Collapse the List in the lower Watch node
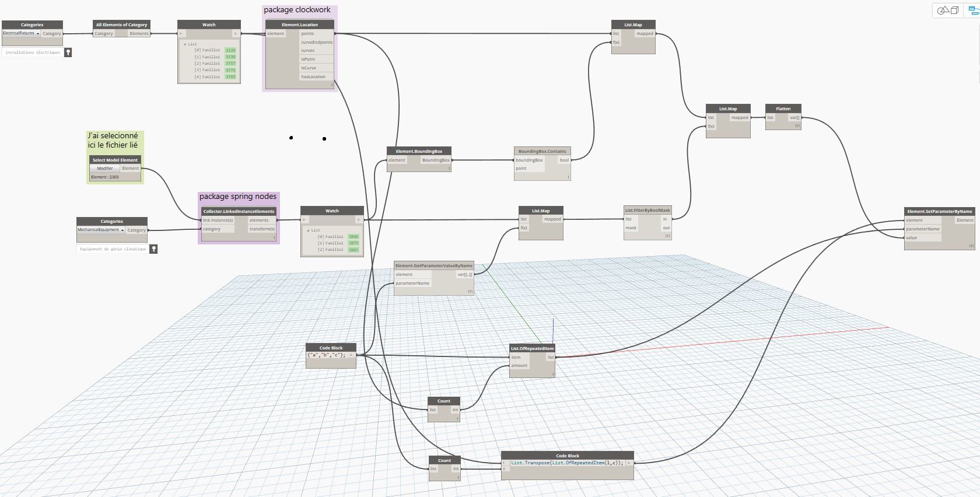The height and width of the screenshot is (497, 980). pyautogui.click(x=309, y=230)
